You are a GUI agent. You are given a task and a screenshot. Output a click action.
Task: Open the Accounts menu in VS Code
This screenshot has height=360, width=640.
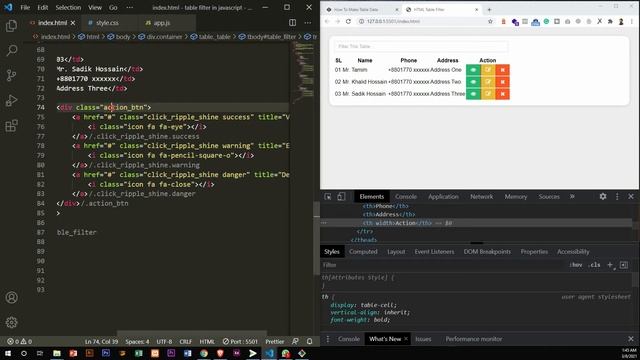click(11, 298)
